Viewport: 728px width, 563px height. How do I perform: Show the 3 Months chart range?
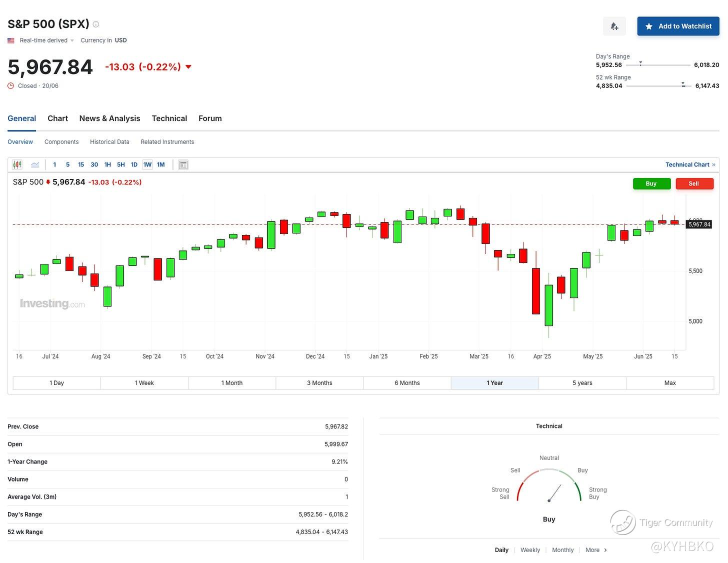319,383
